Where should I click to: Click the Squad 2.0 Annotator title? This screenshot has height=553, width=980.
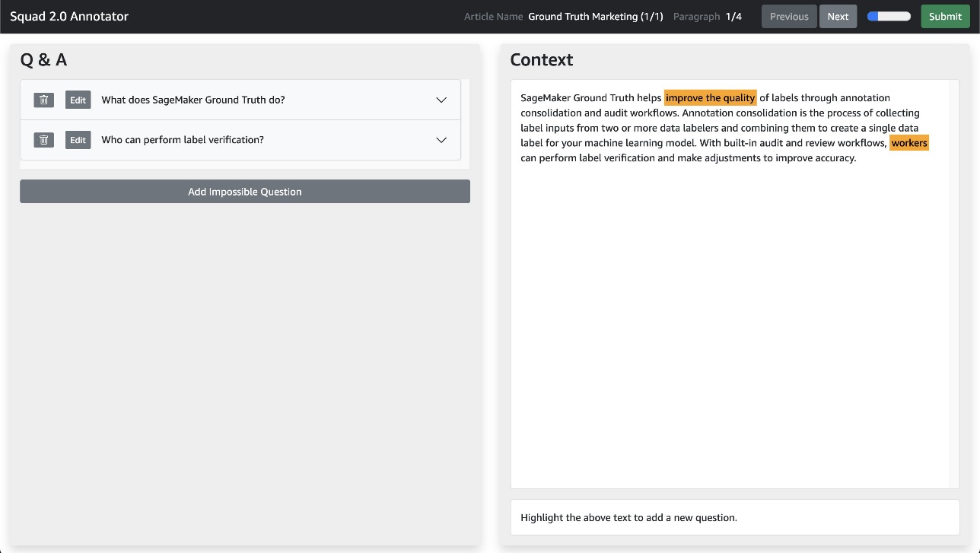point(69,16)
